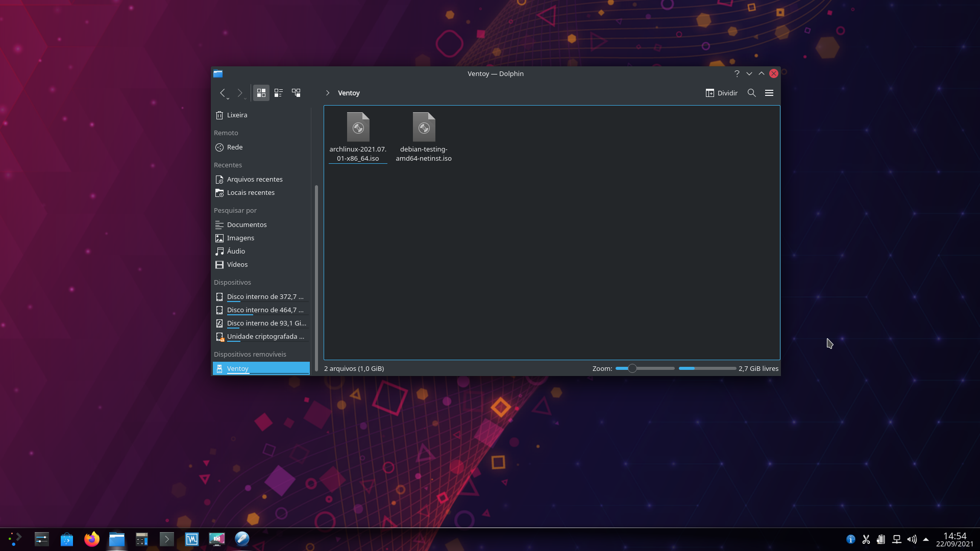The image size is (980, 551).
Task: Open the Lixeira in the sidebar
Action: [x=236, y=115]
